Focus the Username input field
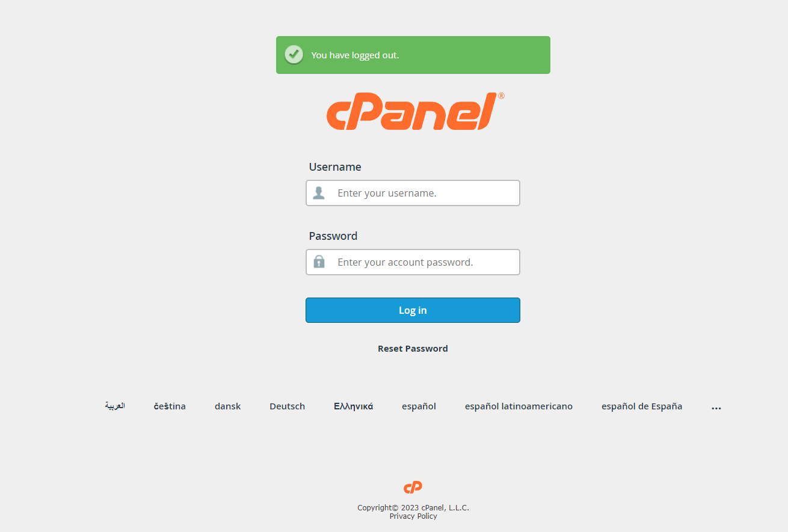The height and width of the screenshot is (532, 788). click(x=413, y=193)
